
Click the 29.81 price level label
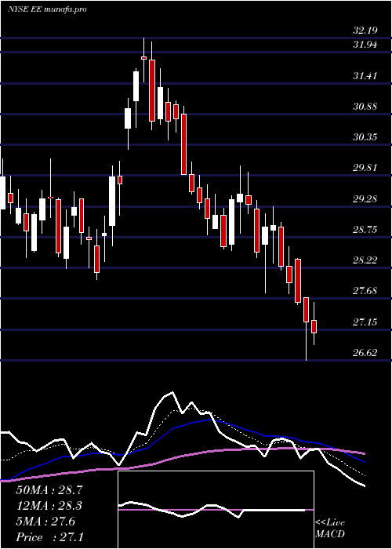[x=365, y=168]
